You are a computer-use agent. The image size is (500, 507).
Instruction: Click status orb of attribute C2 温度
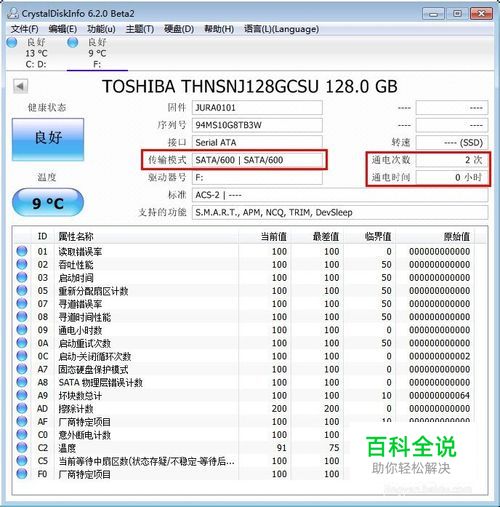click(x=22, y=447)
